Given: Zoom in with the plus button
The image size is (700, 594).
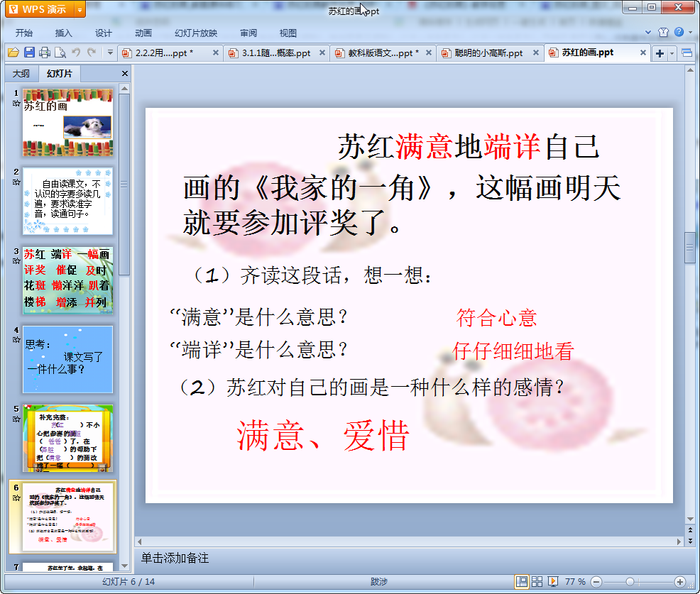Looking at the screenshot, I should [680, 581].
